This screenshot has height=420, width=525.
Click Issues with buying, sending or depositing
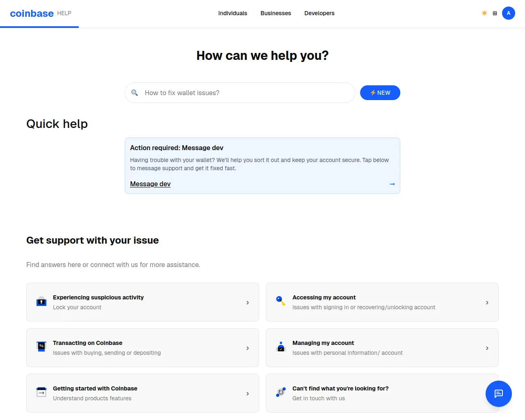107,353
